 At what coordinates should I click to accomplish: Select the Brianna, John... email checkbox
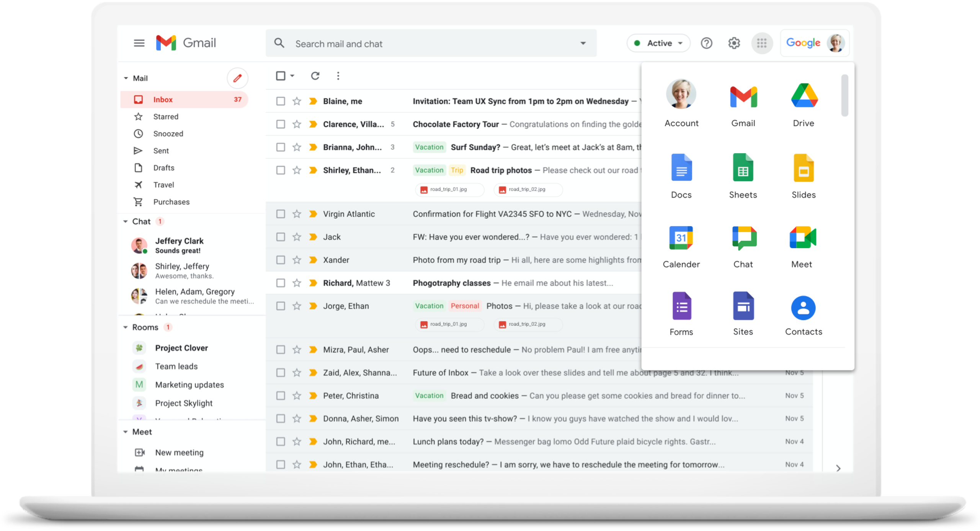[281, 147]
